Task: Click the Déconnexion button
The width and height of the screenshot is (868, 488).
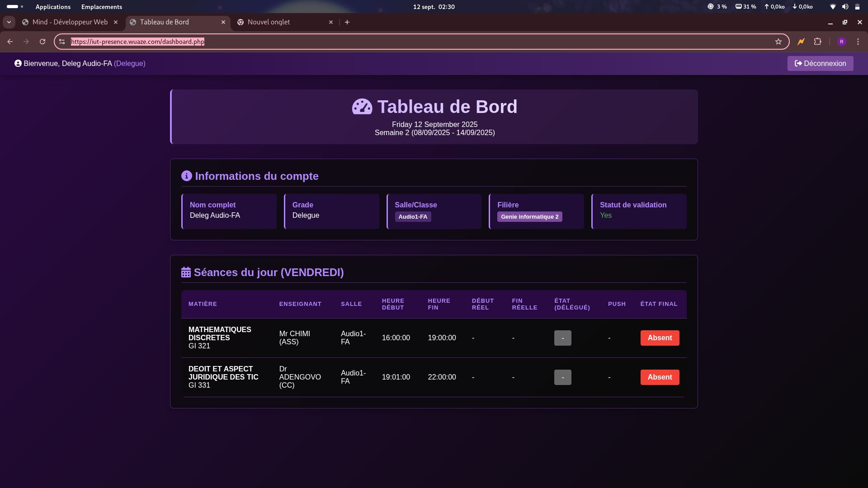Action: pos(820,63)
